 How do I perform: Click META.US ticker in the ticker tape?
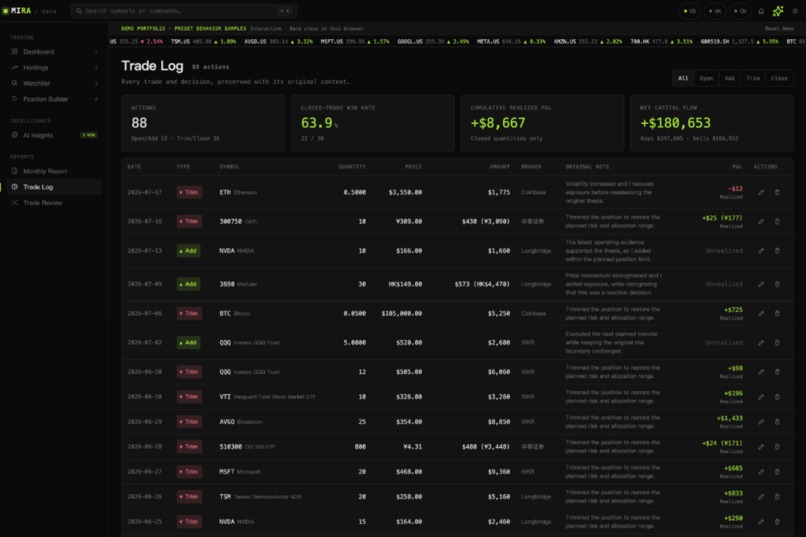[511, 42]
